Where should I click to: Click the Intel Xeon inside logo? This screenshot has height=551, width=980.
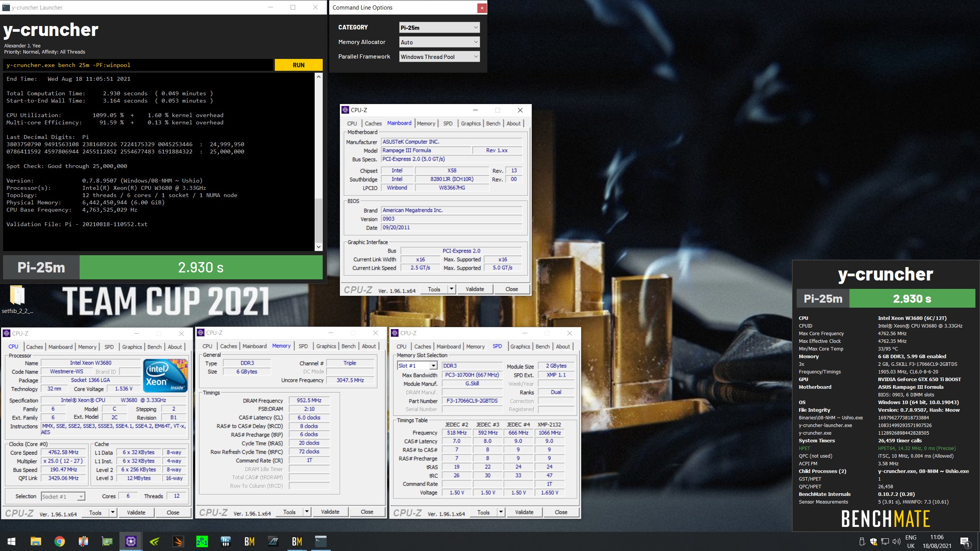[165, 375]
